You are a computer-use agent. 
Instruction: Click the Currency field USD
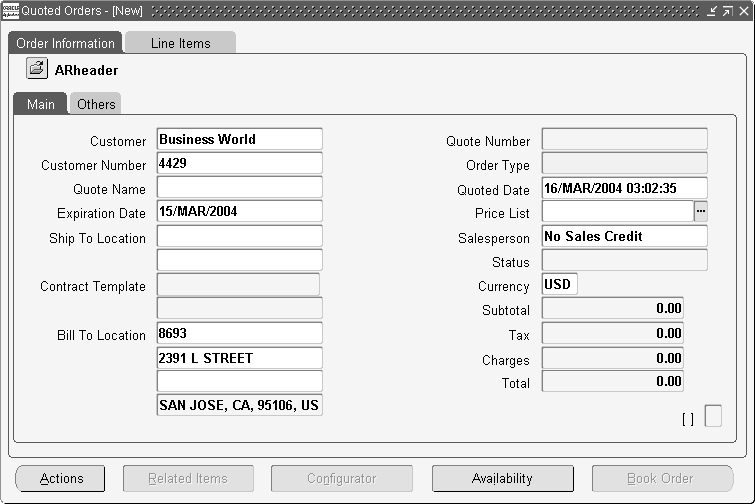click(x=560, y=284)
